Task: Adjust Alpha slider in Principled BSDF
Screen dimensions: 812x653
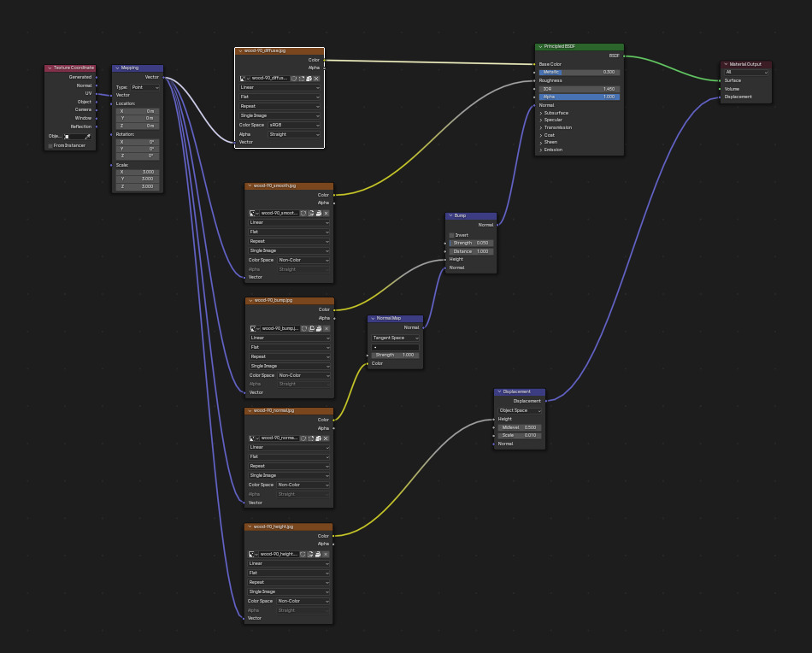Action: coord(579,97)
